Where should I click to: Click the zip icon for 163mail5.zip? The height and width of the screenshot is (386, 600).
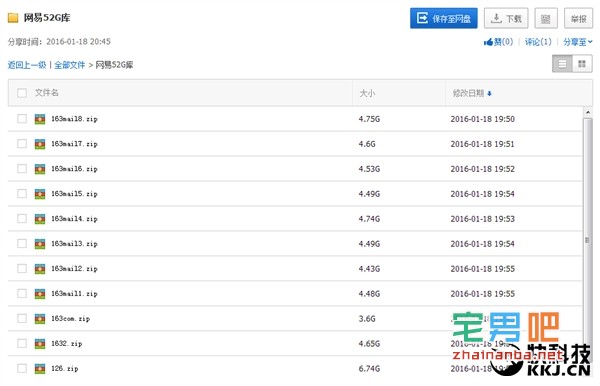pos(40,194)
